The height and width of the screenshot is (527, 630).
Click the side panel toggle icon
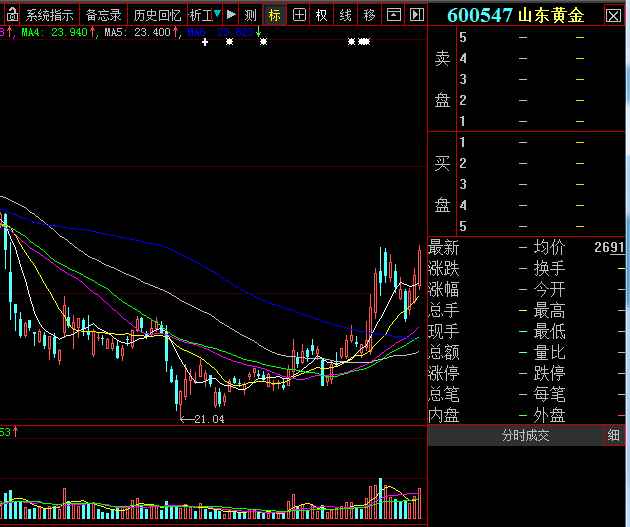pyautogui.click(x=417, y=15)
